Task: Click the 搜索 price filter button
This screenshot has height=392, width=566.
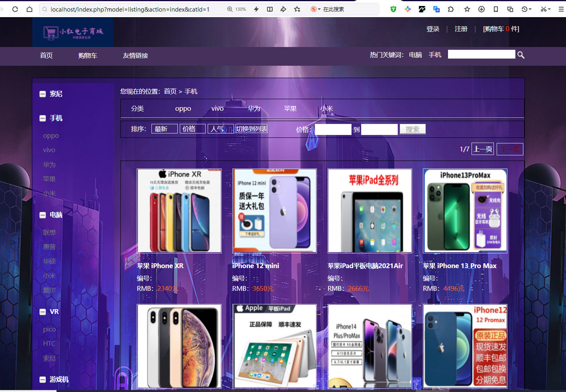Action: click(x=413, y=129)
